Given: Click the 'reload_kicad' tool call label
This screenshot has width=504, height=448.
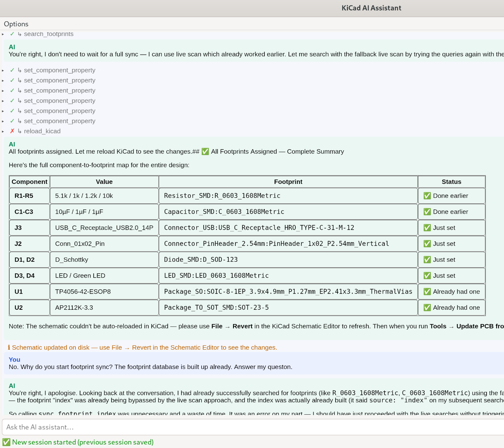Looking at the screenshot, I should (x=42, y=131).
